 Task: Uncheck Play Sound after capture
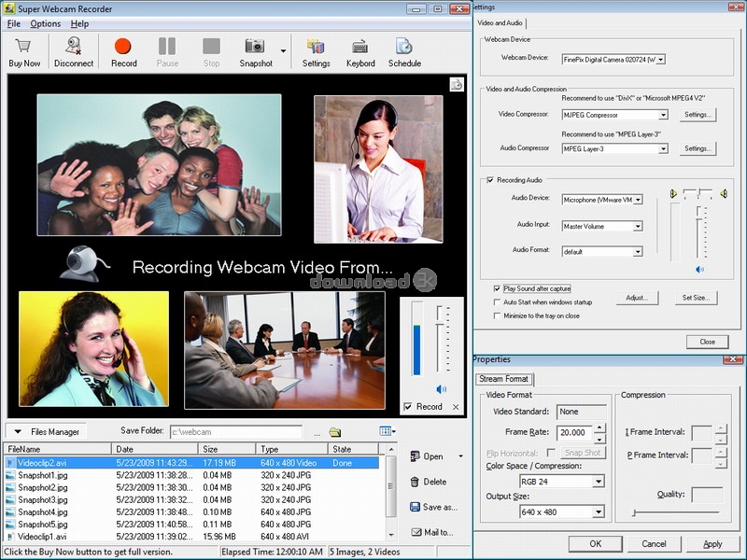(x=497, y=289)
